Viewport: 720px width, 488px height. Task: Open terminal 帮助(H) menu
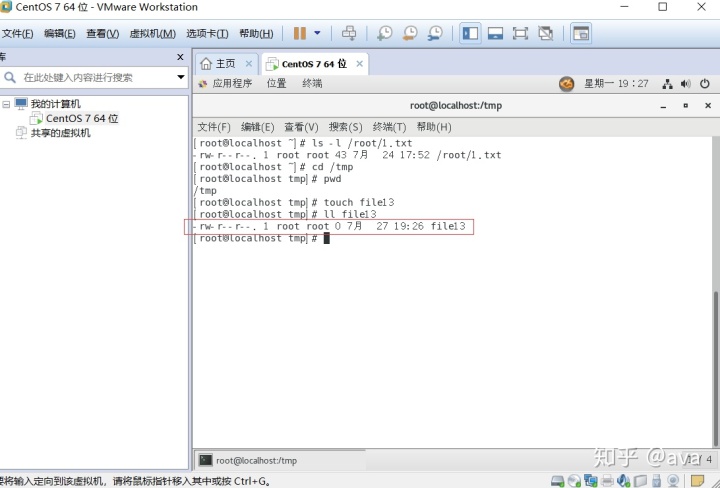click(x=434, y=127)
